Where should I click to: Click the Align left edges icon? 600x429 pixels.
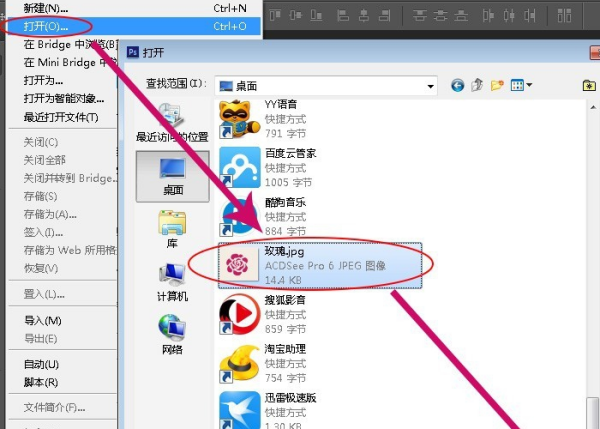(343, 15)
